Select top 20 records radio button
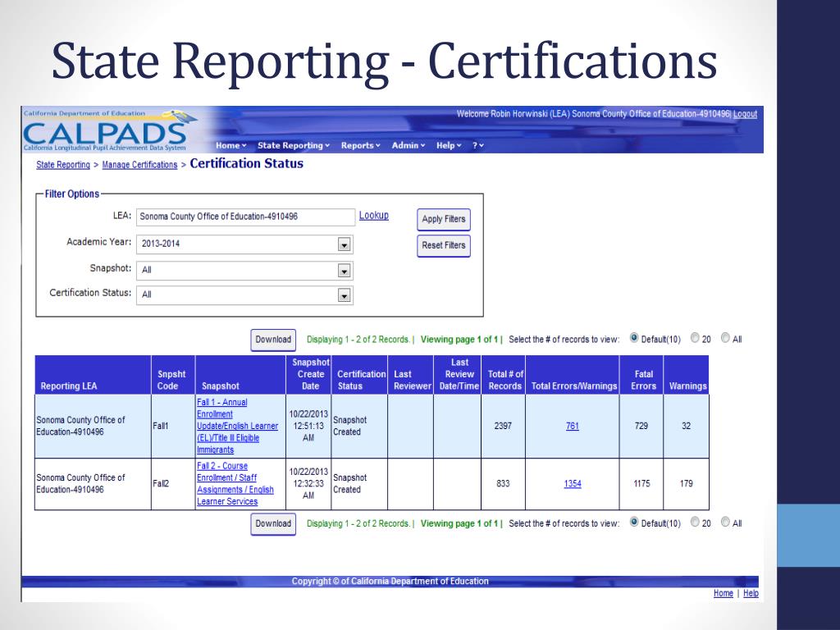The height and width of the screenshot is (630, 840). tap(695, 338)
